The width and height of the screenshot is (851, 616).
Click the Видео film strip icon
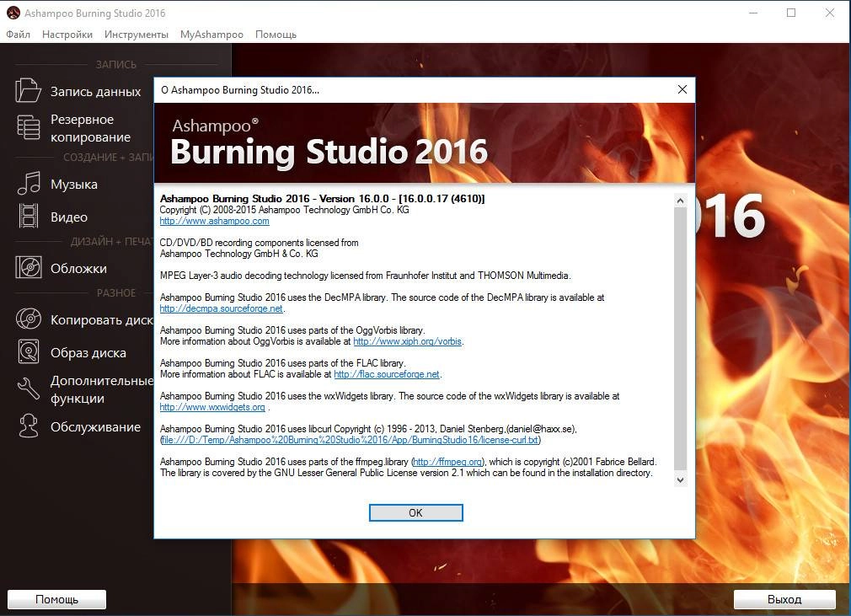coord(29,216)
